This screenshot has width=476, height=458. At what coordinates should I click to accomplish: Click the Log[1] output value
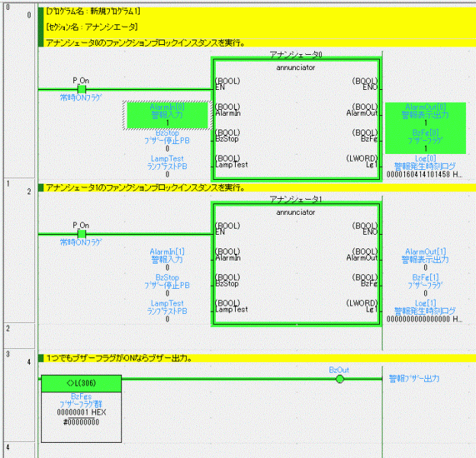coord(425,319)
